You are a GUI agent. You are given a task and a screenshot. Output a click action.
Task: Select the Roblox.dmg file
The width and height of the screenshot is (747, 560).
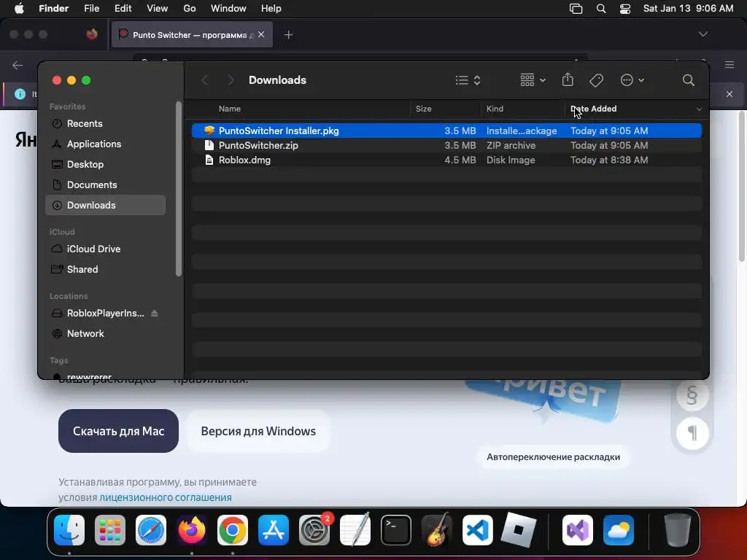tap(446, 160)
